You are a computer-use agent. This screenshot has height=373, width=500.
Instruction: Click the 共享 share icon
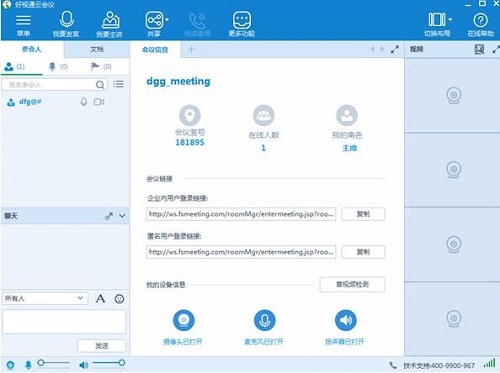[154, 20]
